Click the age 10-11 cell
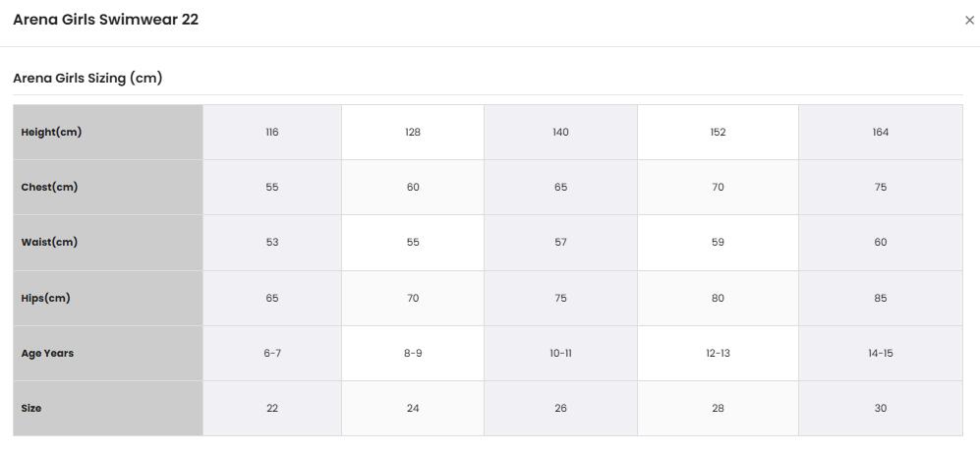Screen dimensions: 980x453 pyautogui.click(x=560, y=353)
